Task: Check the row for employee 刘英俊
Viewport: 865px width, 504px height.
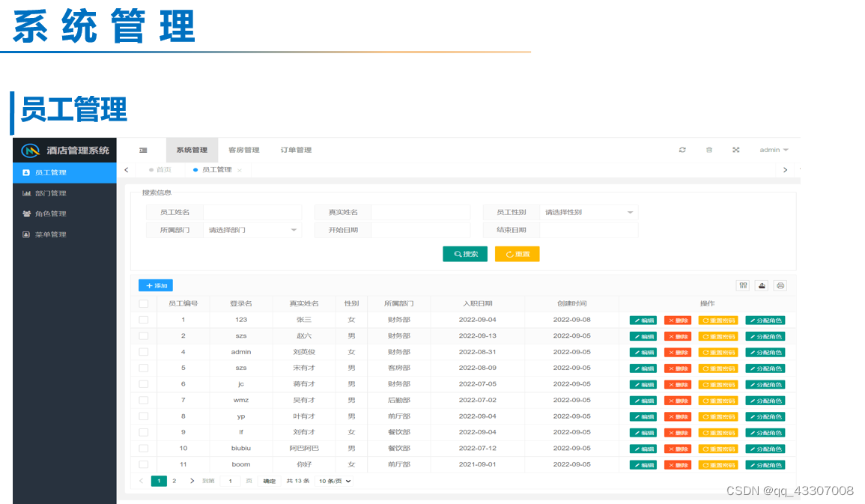Action: point(144,352)
